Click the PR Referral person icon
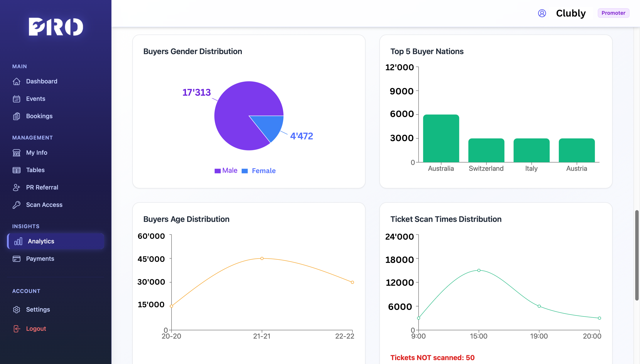Image resolution: width=640 pixels, height=364 pixels. pyautogui.click(x=17, y=187)
